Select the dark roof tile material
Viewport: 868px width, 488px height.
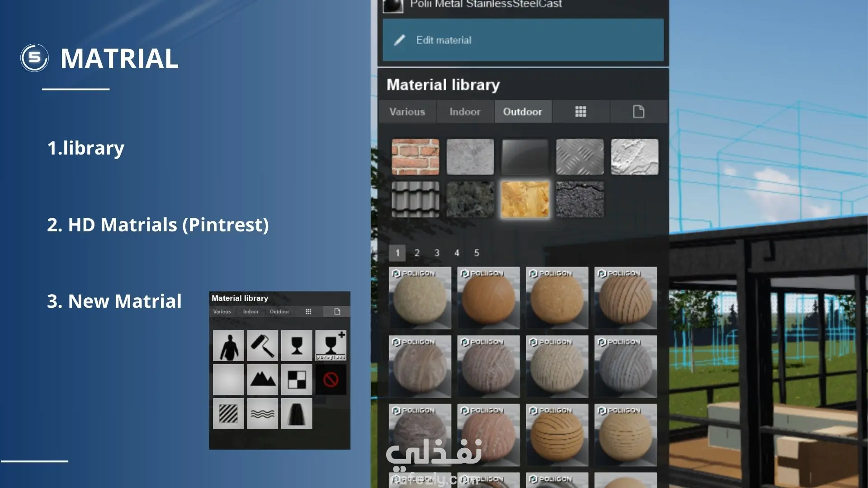415,199
